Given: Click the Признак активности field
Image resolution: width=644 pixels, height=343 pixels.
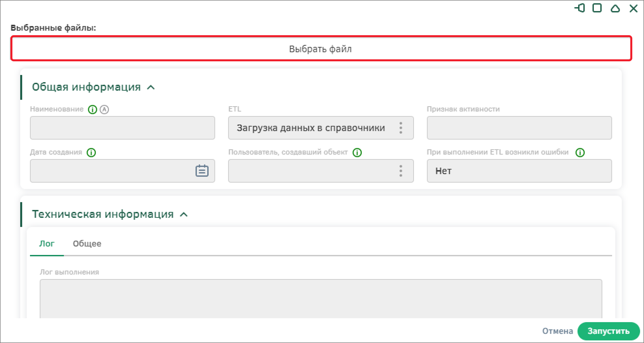Looking at the screenshot, I should click(x=519, y=128).
